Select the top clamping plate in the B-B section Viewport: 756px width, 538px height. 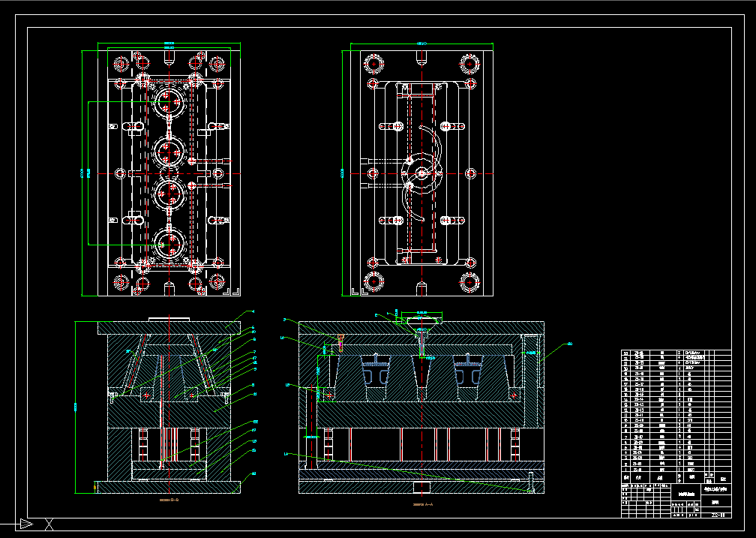pyautogui.click(x=169, y=328)
